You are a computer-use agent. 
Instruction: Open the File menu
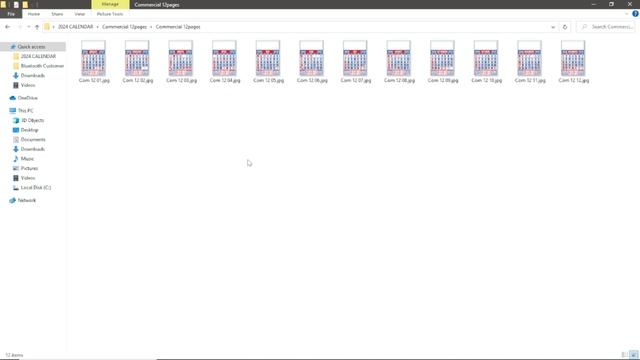pyautogui.click(x=11, y=14)
